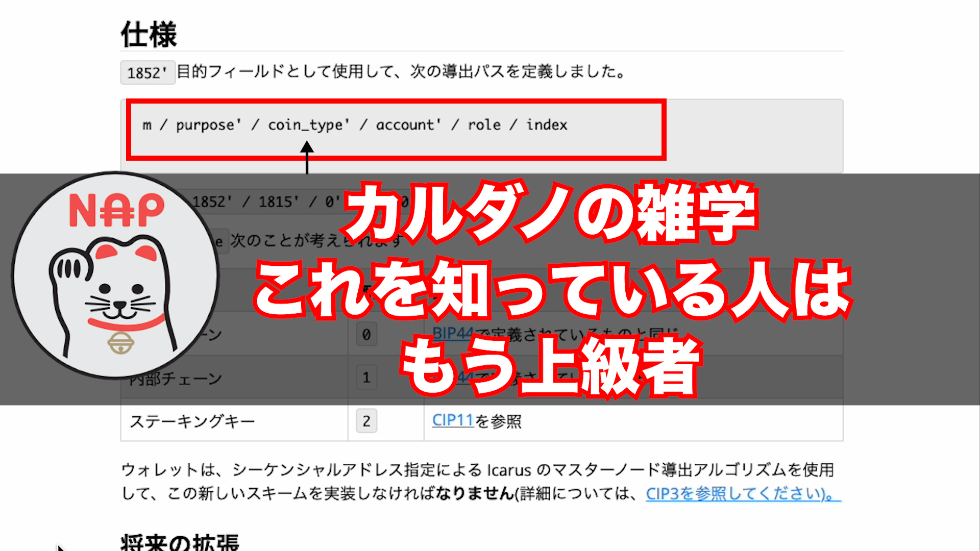Click the role value 0 badge
This screenshot has width=980, height=551.
pyautogui.click(x=366, y=335)
